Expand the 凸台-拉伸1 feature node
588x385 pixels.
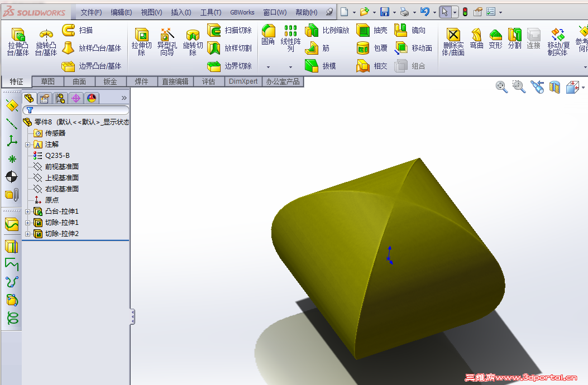click(27, 212)
